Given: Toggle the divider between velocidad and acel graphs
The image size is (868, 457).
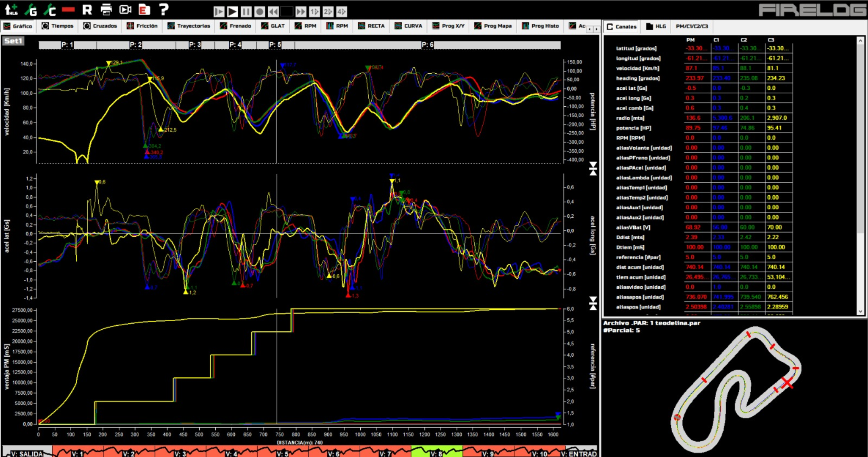Looking at the screenshot, I should [x=593, y=169].
